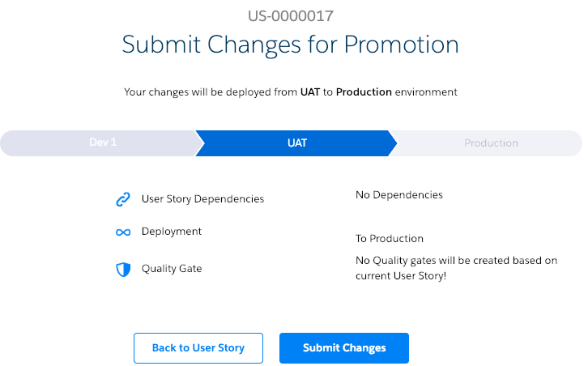
Task: Click the US-0000017 record number
Action: pyautogui.click(x=290, y=16)
